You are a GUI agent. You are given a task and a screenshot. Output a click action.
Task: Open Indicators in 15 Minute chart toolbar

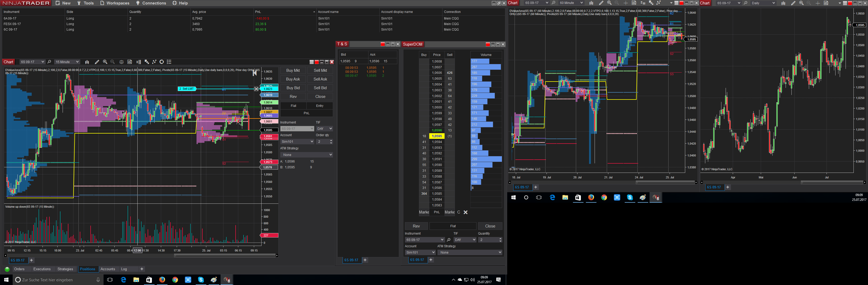click(147, 62)
